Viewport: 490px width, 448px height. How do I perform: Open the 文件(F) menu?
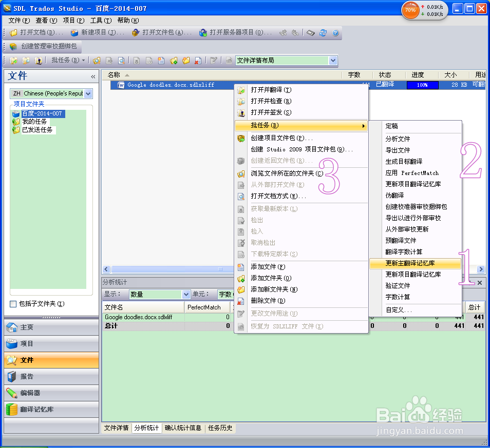click(x=19, y=21)
